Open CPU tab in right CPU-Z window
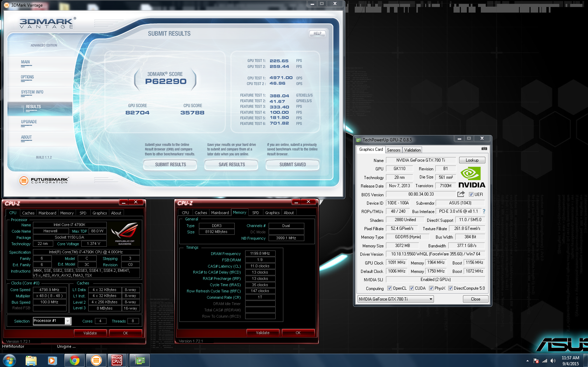 click(x=186, y=213)
